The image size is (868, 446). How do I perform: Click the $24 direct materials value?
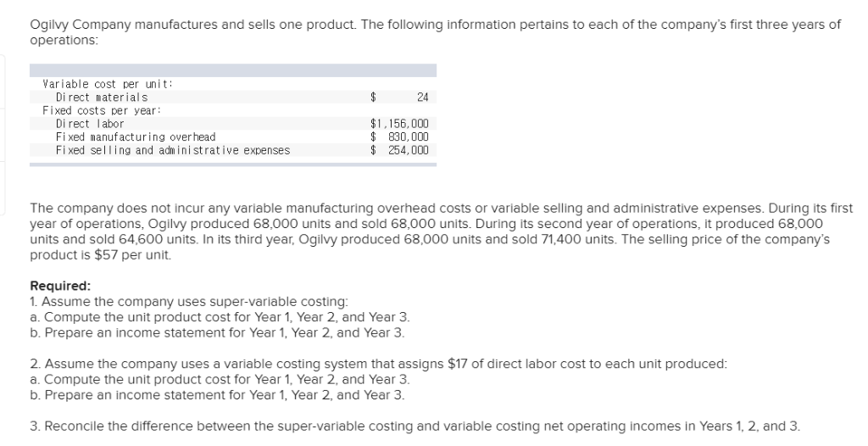(x=399, y=97)
